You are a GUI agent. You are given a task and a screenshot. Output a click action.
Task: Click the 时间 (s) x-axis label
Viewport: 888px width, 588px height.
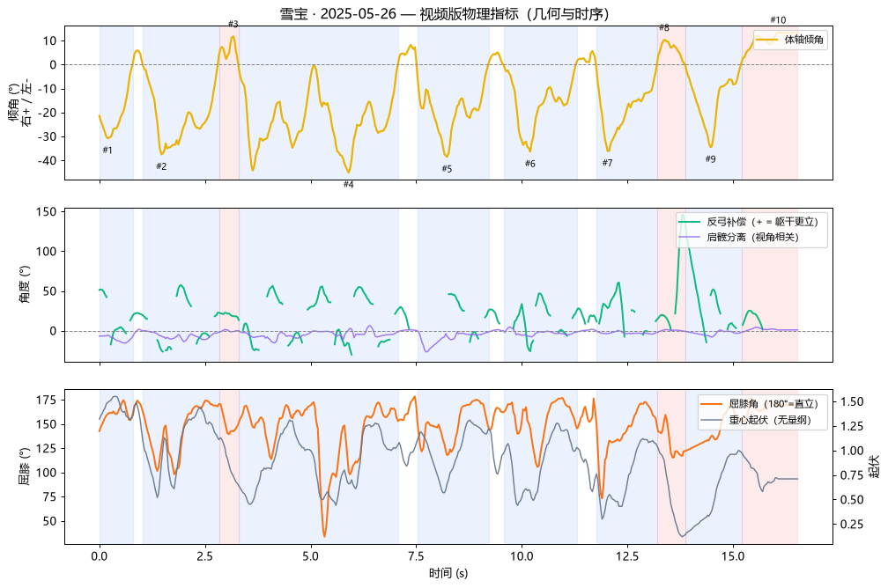pos(448,573)
